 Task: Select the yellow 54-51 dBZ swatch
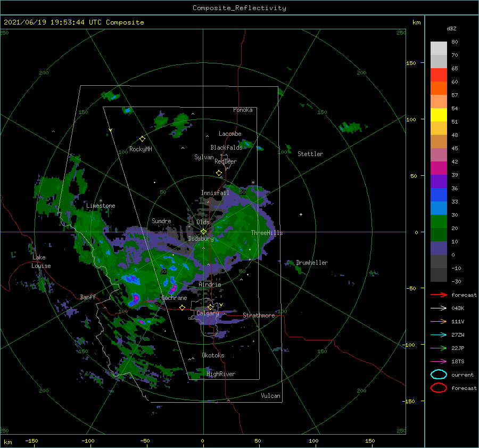439,115
